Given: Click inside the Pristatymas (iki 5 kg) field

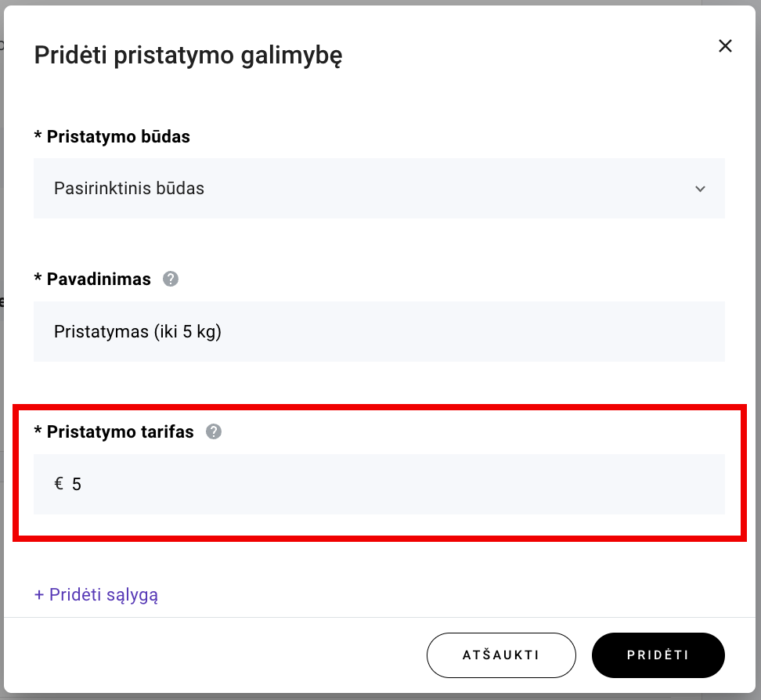Looking at the screenshot, I should pyautogui.click(x=379, y=331).
